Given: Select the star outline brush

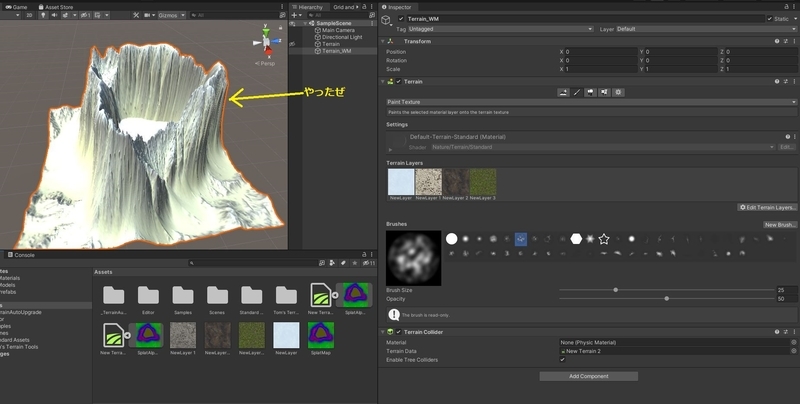Looking at the screenshot, I should (604, 239).
